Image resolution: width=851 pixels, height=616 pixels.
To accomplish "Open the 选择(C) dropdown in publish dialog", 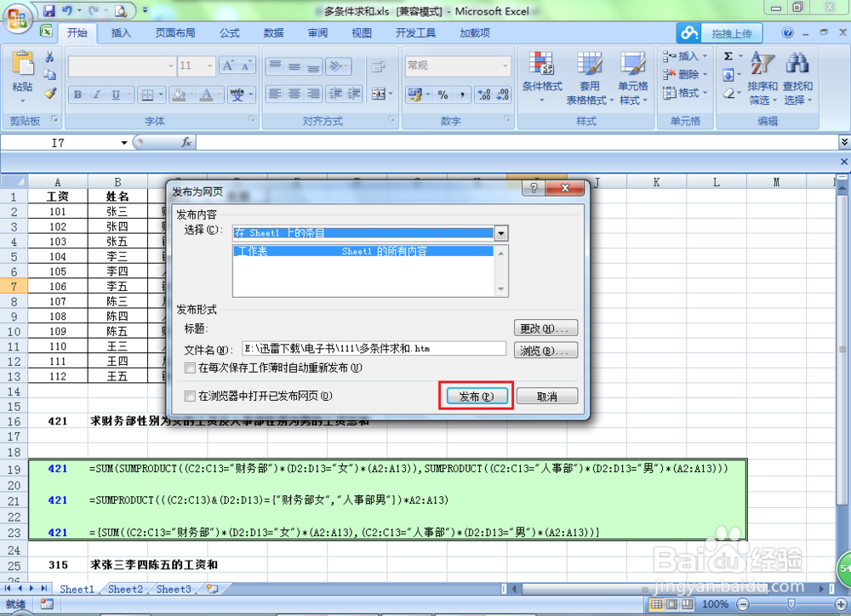I will click(500, 233).
